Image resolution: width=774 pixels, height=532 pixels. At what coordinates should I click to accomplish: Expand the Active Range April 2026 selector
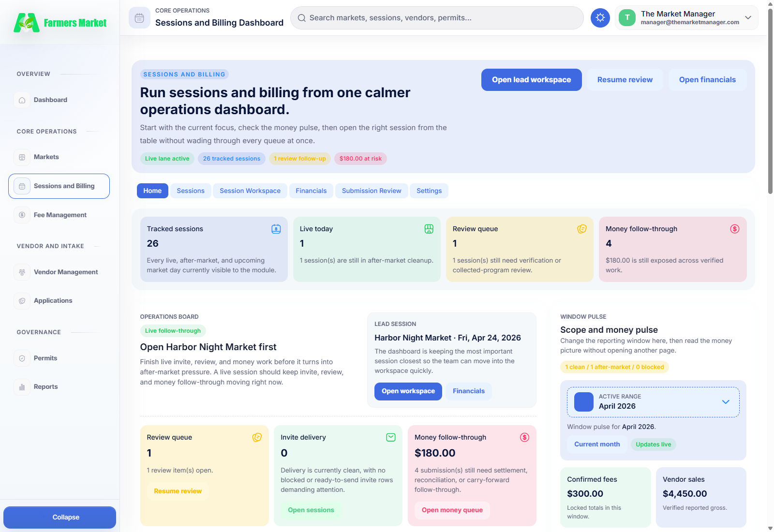pyautogui.click(x=653, y=402)
